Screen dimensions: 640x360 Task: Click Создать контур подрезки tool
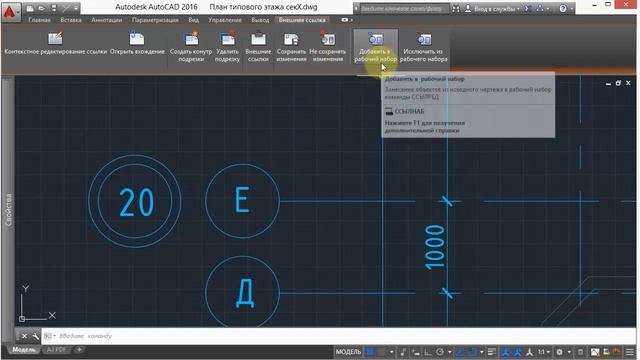[191, 47]
